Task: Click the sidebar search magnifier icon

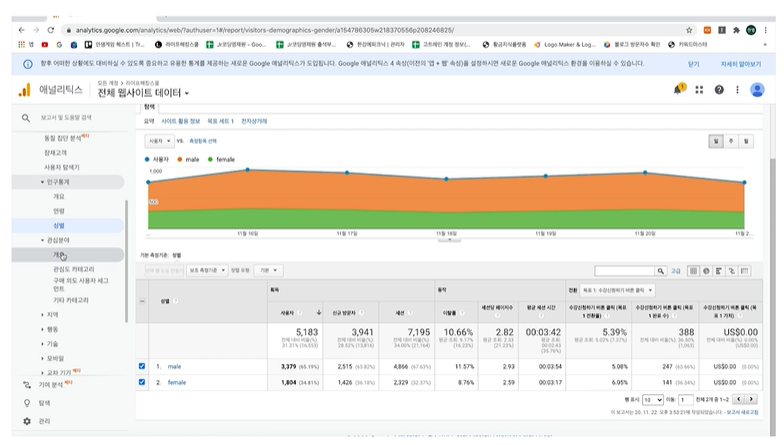Action: click(26, 118)
